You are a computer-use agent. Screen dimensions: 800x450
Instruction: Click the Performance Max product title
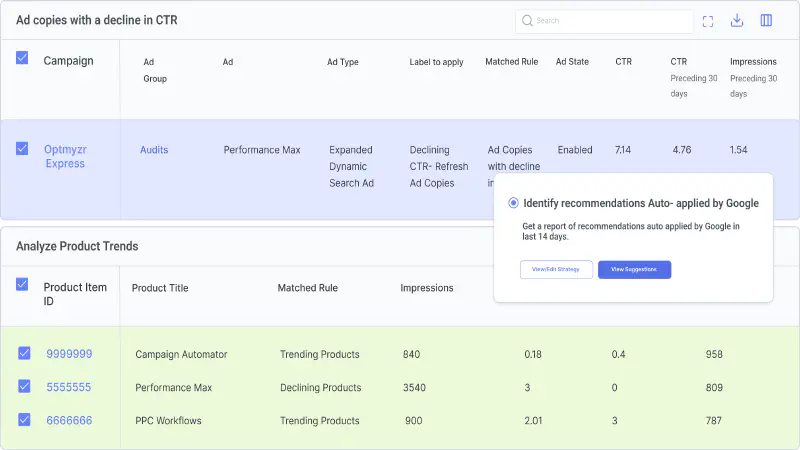(173, 387)
